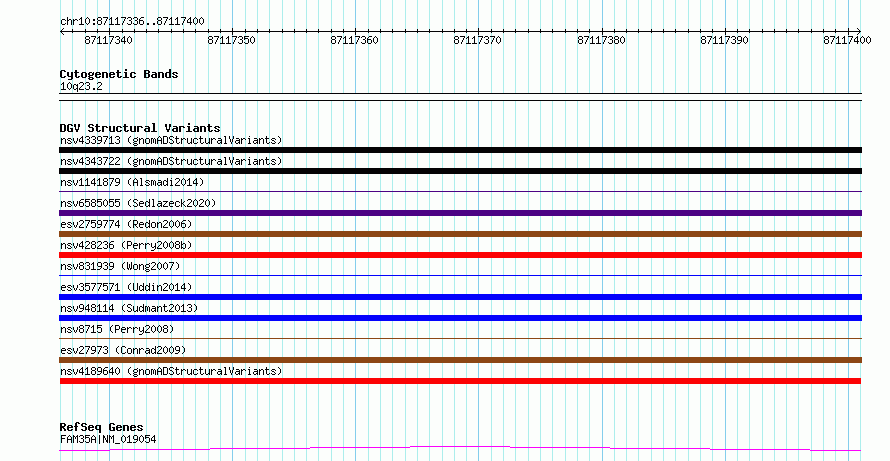Open the DGV Structural Variants track title
Viewport: 890px width, 461px height.
[140, 128]
